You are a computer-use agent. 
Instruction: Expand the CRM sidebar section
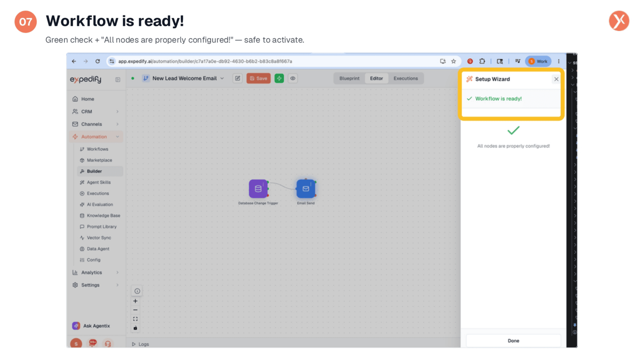(97, 111)
